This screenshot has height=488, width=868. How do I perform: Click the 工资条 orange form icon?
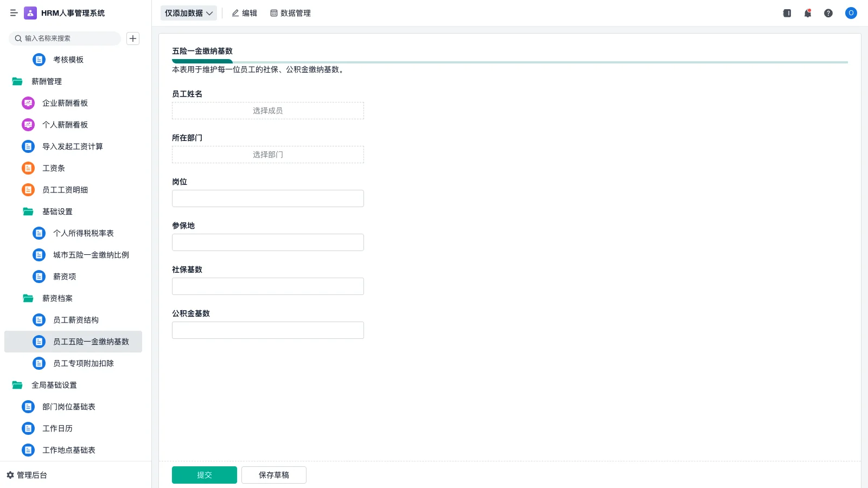(28, 168)
